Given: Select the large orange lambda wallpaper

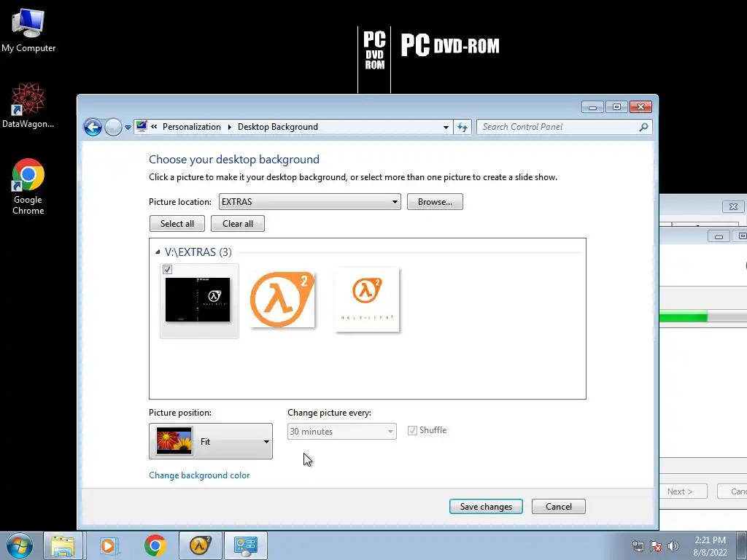Looking at the screenshot, I should pos(282,300).
